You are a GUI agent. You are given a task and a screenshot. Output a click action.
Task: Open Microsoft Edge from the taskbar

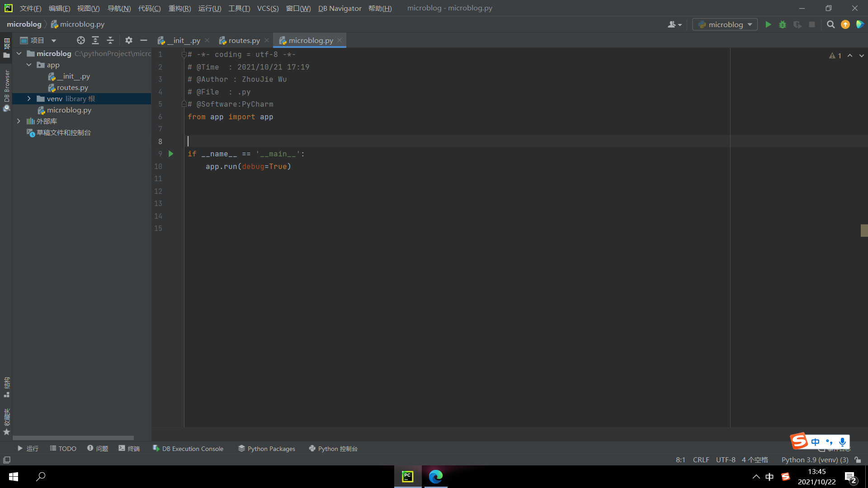click(435, 477)
